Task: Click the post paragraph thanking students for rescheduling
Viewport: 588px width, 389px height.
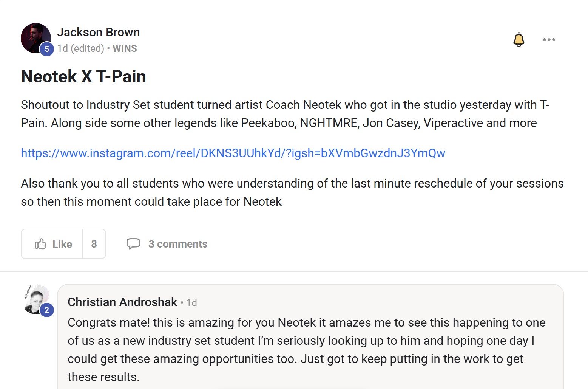Action: click(292, 192)
